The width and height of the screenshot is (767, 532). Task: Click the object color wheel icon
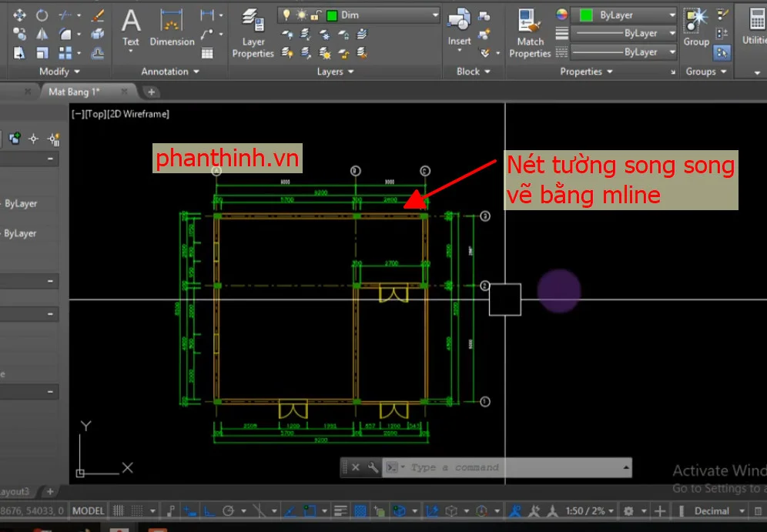coord(561,15)
